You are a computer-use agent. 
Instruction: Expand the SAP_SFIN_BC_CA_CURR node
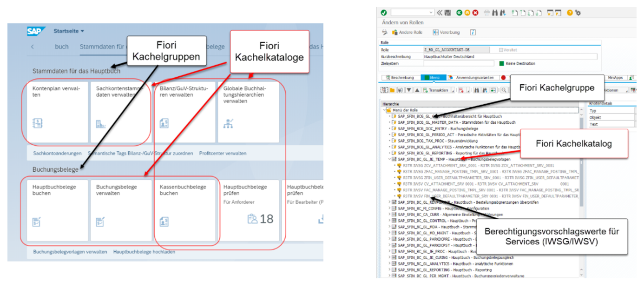(389, 214)
